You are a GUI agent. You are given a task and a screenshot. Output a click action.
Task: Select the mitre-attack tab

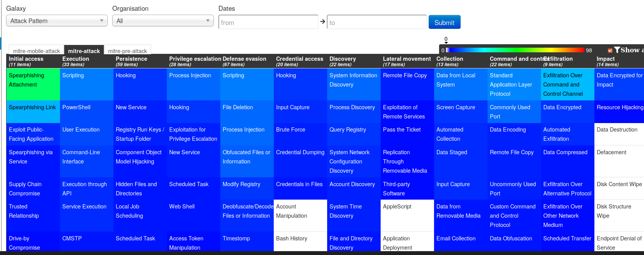[84, 51]
